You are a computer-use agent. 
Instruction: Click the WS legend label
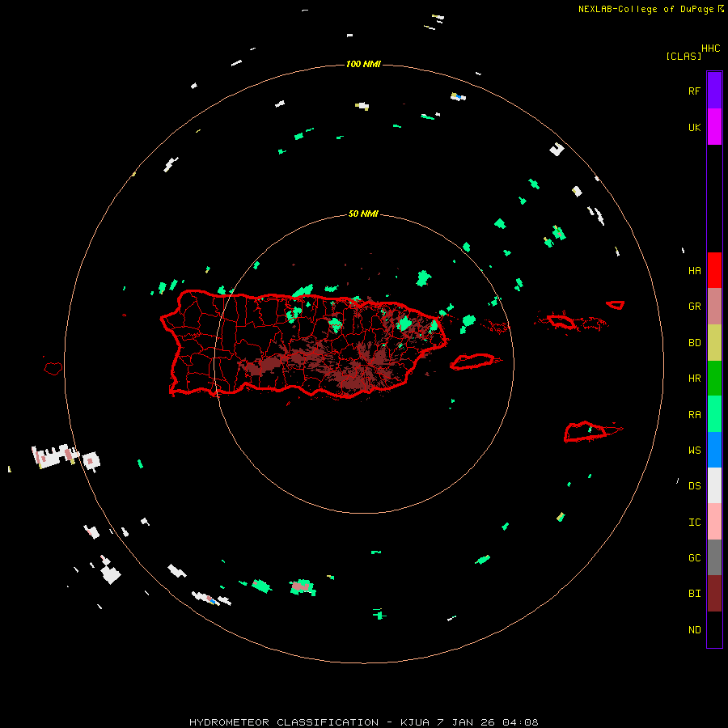pyautogui.click(x=694, y=450)
